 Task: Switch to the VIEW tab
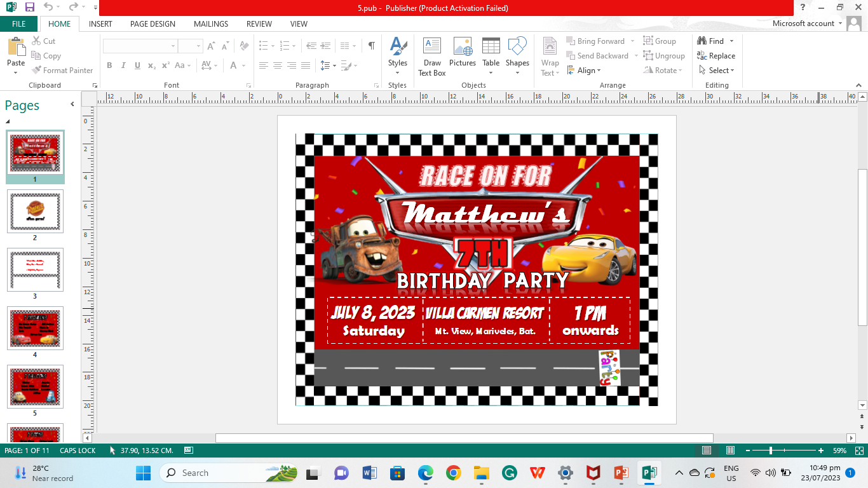[x=299, y=24]
